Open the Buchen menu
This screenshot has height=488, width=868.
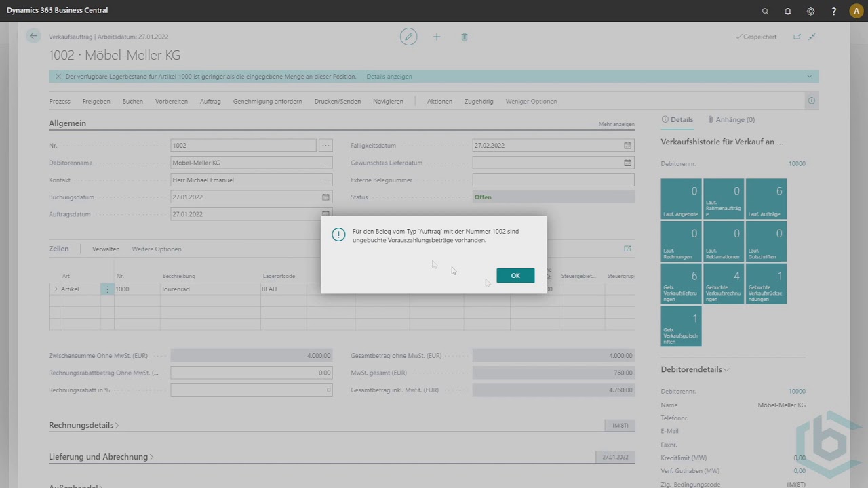click(132, 101)
